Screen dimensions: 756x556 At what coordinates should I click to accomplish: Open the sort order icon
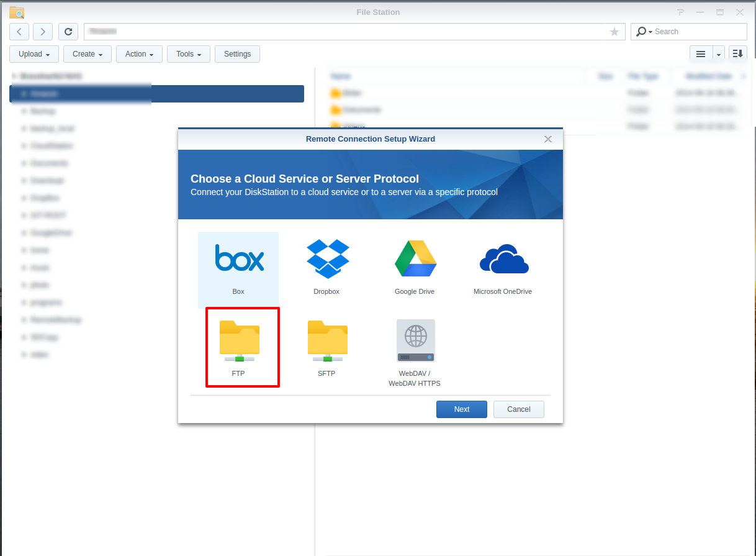[737, 54]
